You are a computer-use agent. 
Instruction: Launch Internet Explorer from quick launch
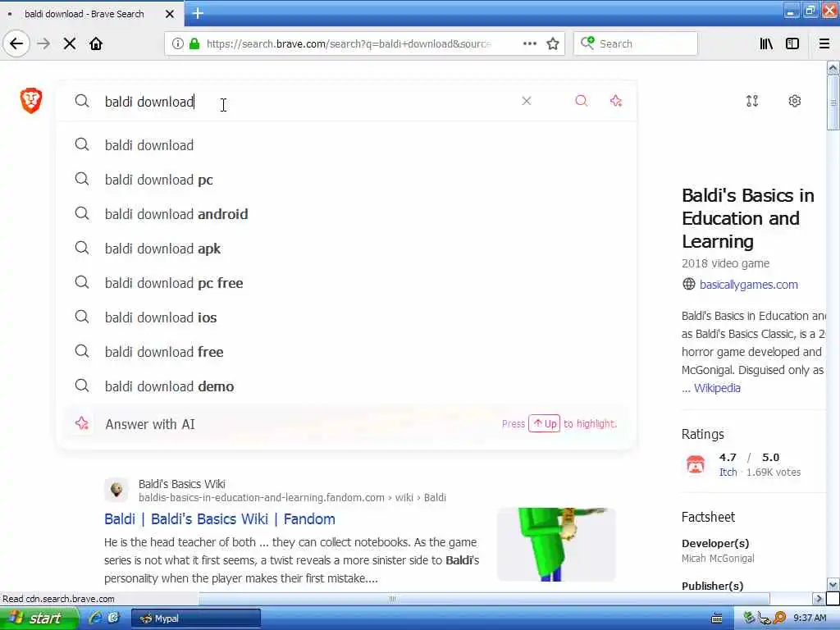(95, 618)
